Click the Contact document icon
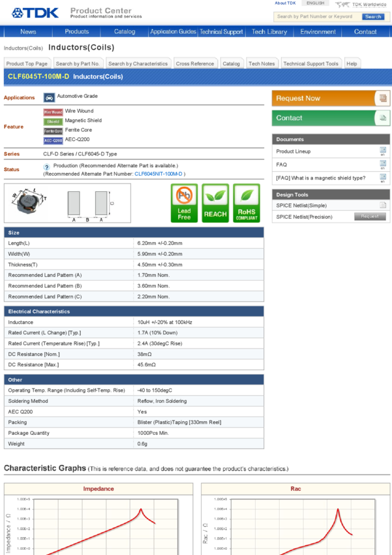This screenshot has height=555, width=392. click(383, 118)
